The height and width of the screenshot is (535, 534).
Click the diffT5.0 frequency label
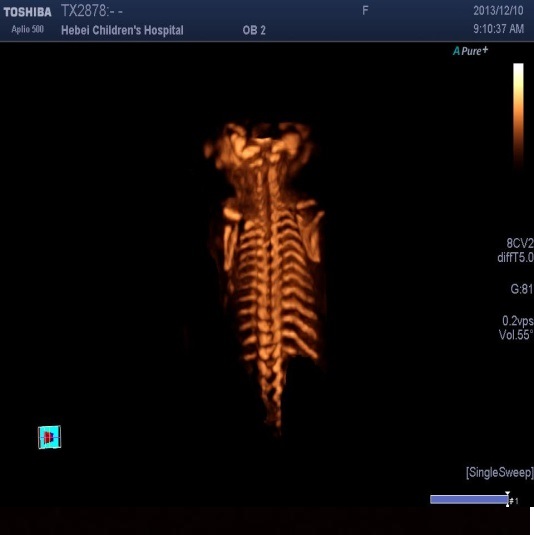(515, 257)
